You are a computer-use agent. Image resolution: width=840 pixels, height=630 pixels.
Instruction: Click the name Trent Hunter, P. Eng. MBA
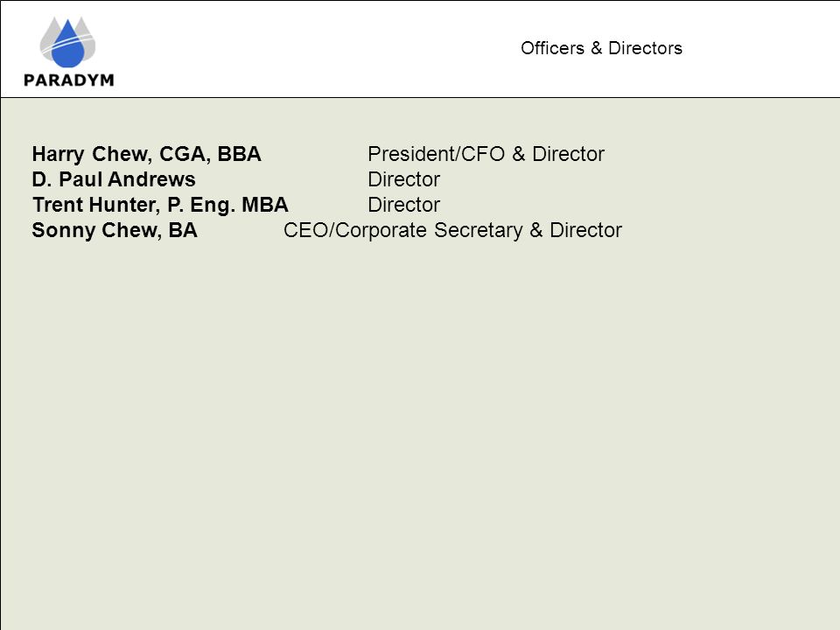tap(160, 205)
